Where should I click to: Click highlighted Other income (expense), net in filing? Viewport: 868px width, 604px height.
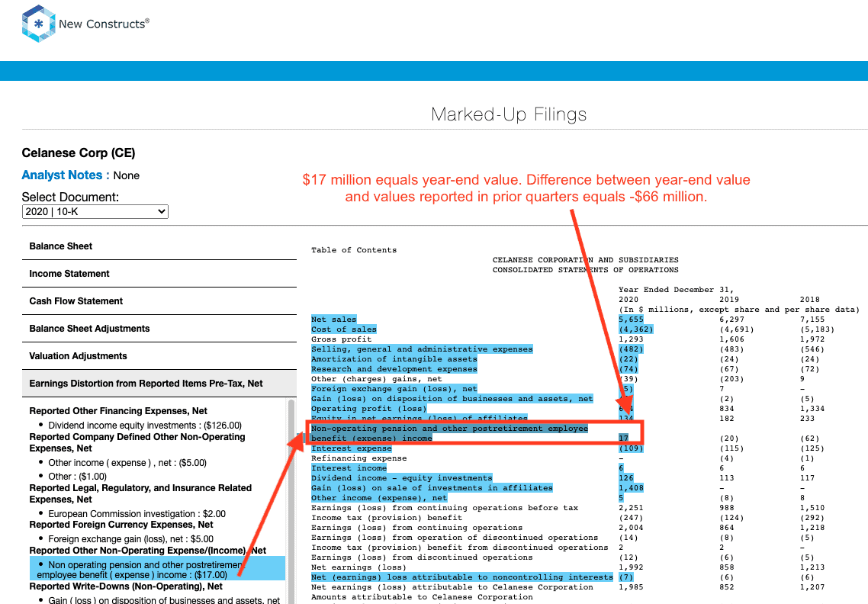pos(379,498)
